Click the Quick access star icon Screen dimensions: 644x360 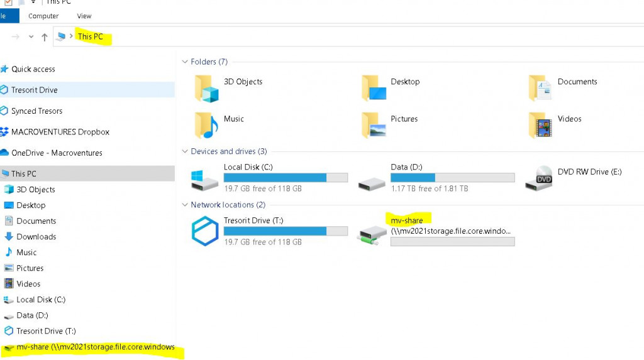[x=4, y=68]
